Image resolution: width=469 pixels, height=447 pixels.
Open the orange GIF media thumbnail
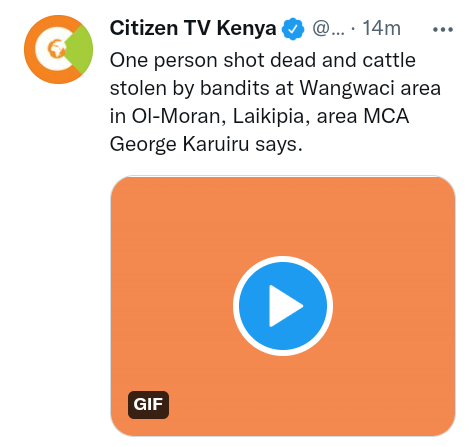pyautogui.click(x=283, y=306)
